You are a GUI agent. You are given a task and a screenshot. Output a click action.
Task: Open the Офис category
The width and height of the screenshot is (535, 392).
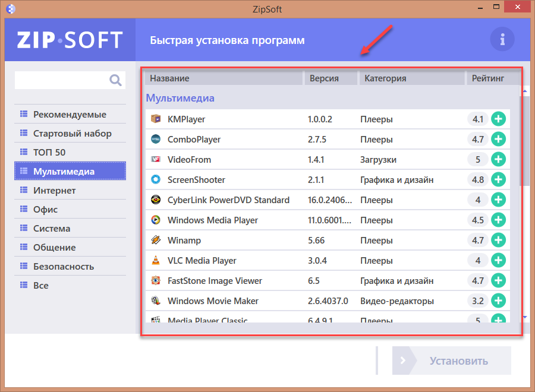point(70,209)
